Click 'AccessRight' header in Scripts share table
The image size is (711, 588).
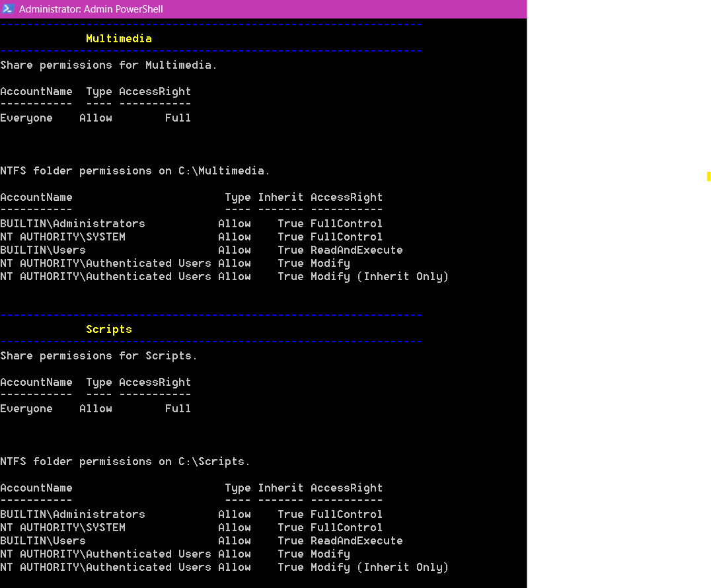point(155,383)
